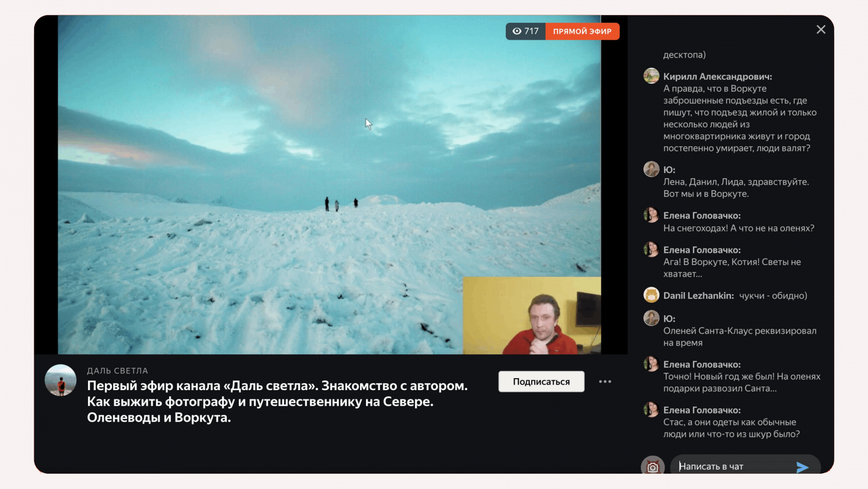This screenshot has height=489, width=868.
Task: Click the message 'Оленей Санта-Клаус реквизировал на время'
Action: click(740, 337)
